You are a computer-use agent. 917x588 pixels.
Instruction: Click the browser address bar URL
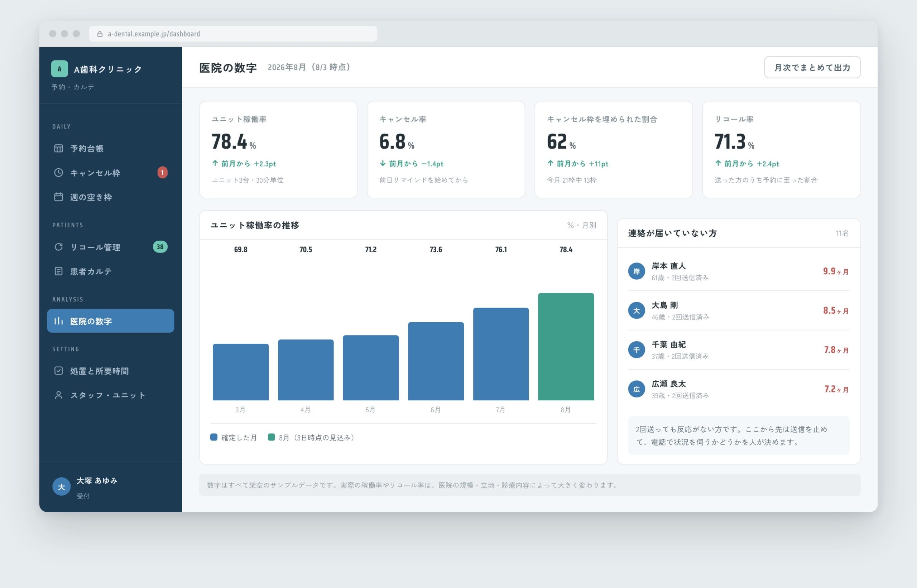154,34
